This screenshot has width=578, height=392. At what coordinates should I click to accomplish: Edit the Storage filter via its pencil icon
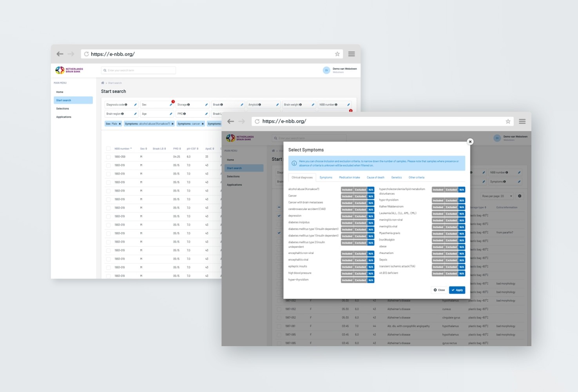click(207, 105)
